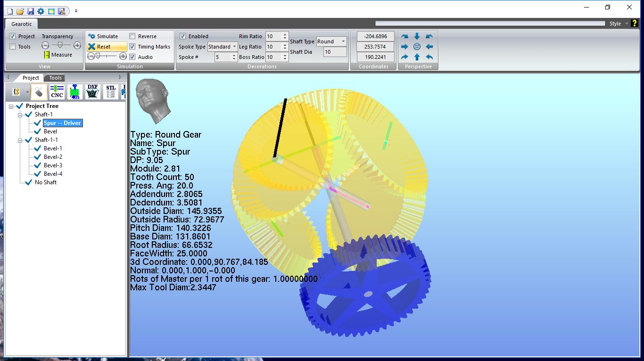The width and height of the screenshot is (644, 361).
Task: Uncheck the Timing Marks checkbox
Action: [132, 47]
